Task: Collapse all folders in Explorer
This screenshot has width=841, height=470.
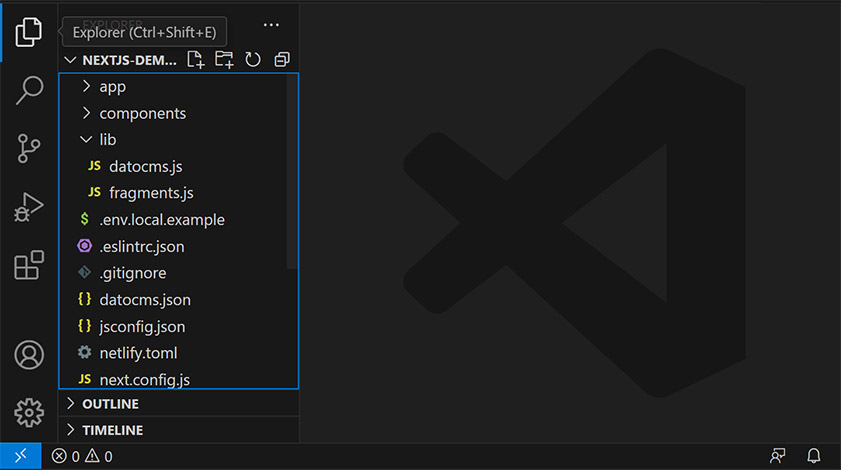Action: tap(282, 60)
